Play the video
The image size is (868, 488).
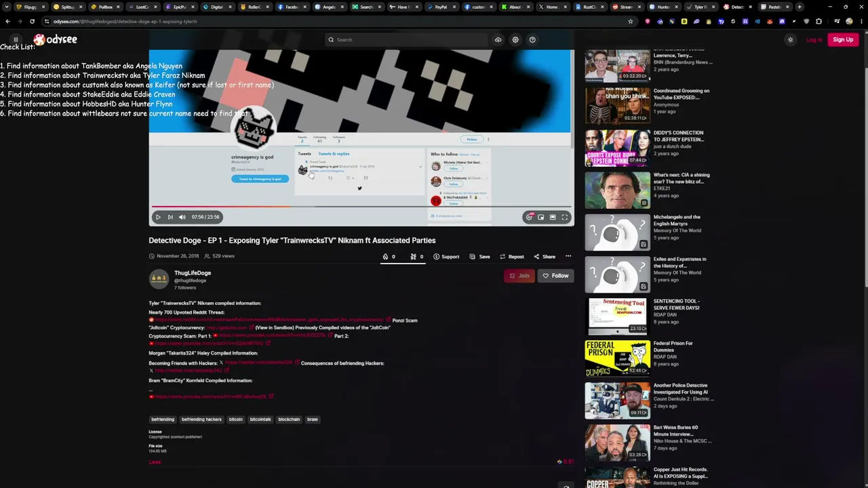(158, 217)
